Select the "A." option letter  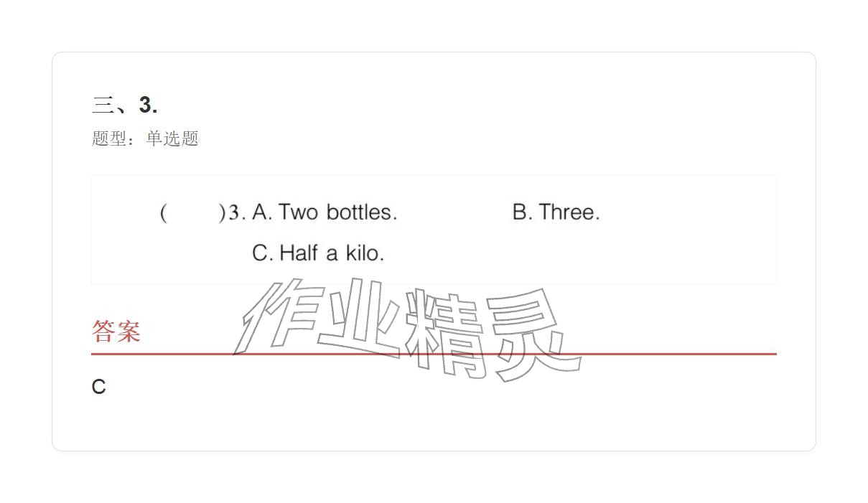pos(261,212)
